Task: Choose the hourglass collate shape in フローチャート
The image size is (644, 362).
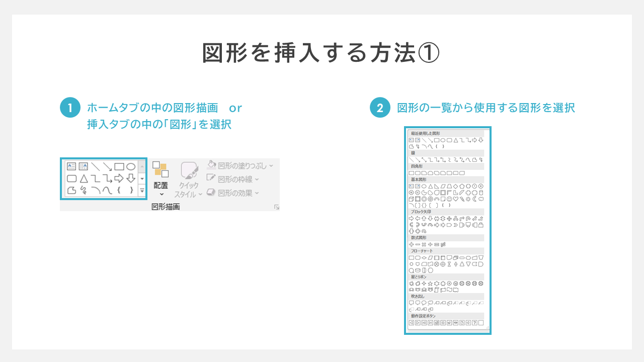Action: coord(449,264)
